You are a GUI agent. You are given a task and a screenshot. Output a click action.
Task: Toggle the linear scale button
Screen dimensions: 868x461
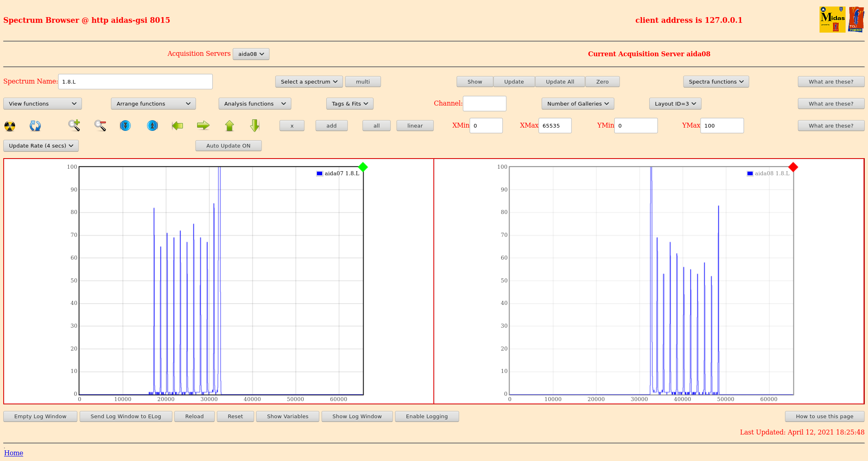(415, 126)
